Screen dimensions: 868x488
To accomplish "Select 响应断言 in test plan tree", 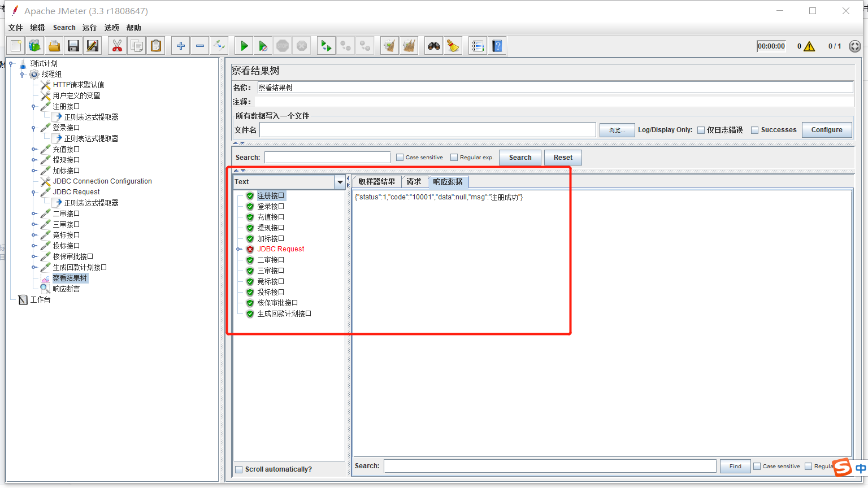I will (66, 289).
